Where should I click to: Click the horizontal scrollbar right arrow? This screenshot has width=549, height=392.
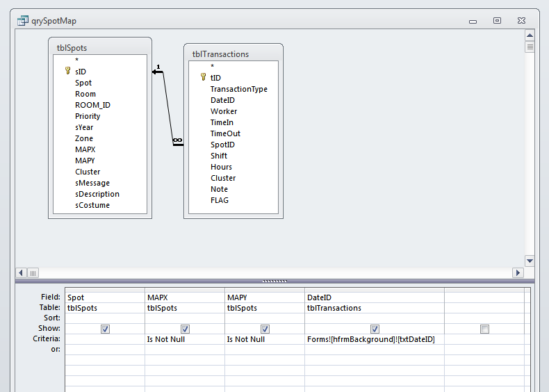[x=518, y=272]
